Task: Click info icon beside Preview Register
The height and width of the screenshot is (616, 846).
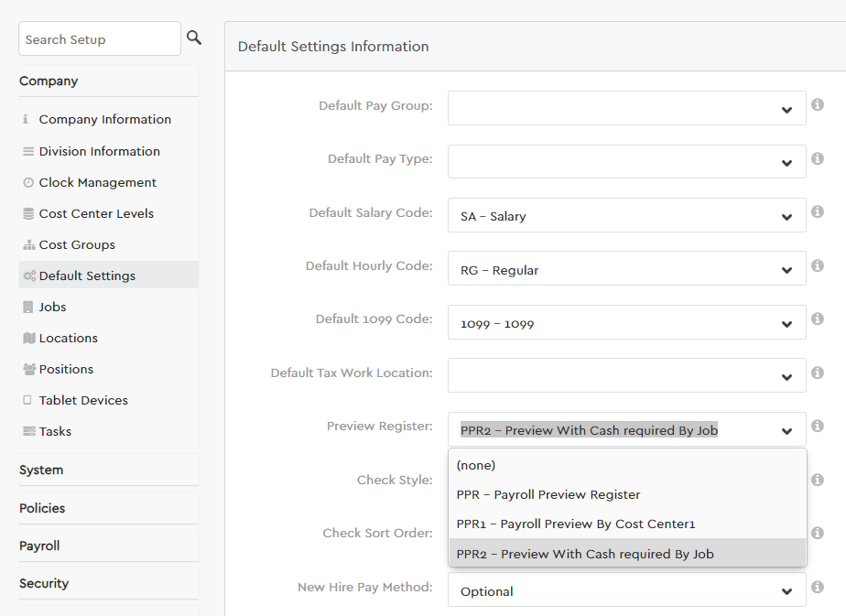Action: (x=818, y=427)
